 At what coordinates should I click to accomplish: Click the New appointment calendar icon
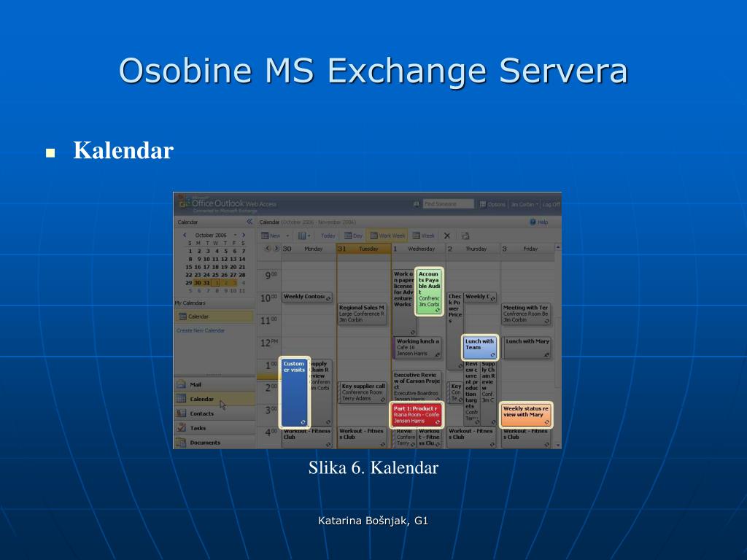(x=266, y=236)
